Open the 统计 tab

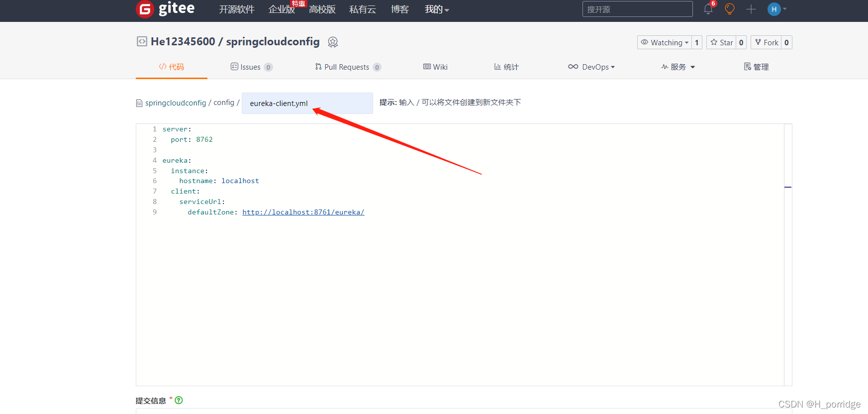point(506,67)
